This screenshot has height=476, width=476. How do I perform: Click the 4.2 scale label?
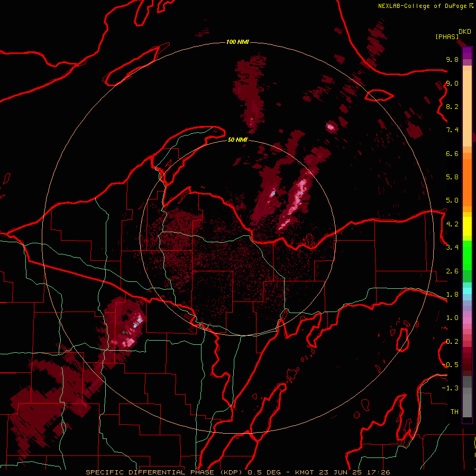tap(452, 224)
